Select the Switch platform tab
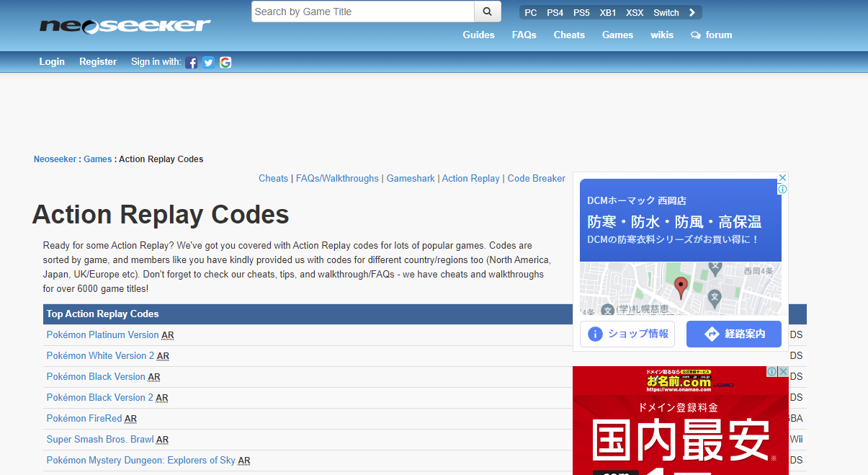The height and width of the screenshot is (475, 868). (x=666, y=12)
